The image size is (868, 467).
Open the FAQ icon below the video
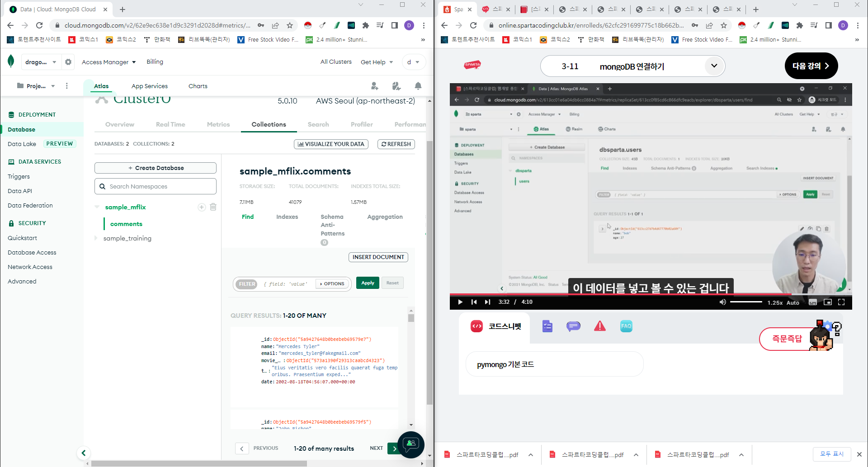coord(626,326)
